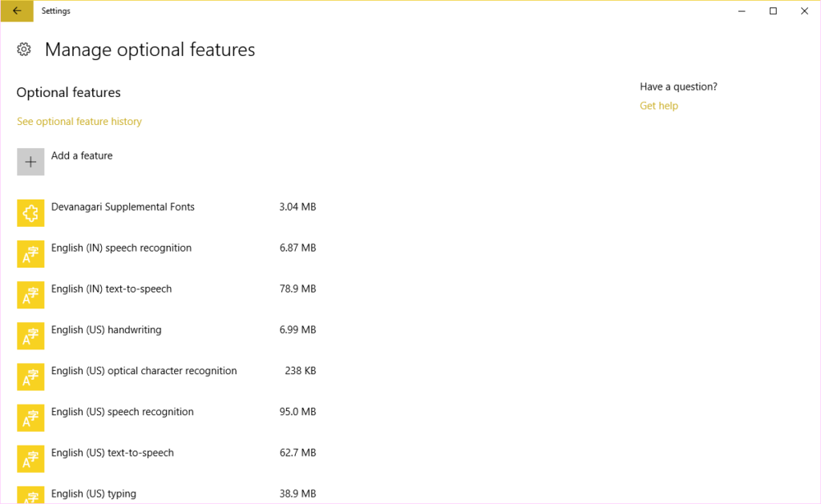Click the 95.0 MB size of US speech recognition

tap(297, 412)
